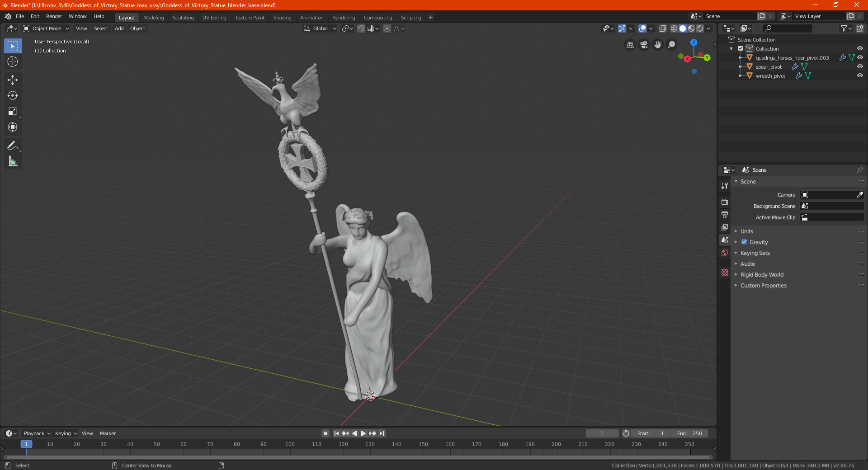
Task: Hide wreath_pivot via eye icon
Action: pos(860,75)
